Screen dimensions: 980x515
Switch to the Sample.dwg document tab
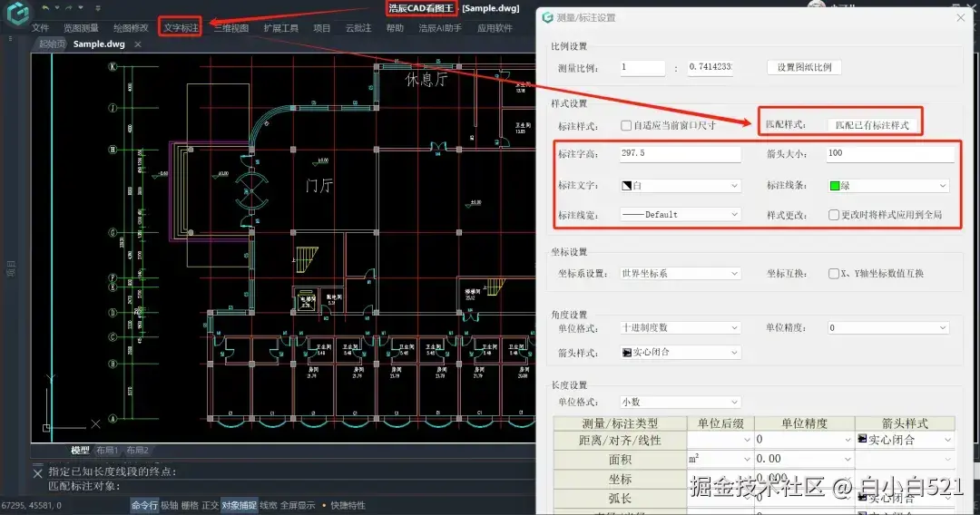pos(99,44)
